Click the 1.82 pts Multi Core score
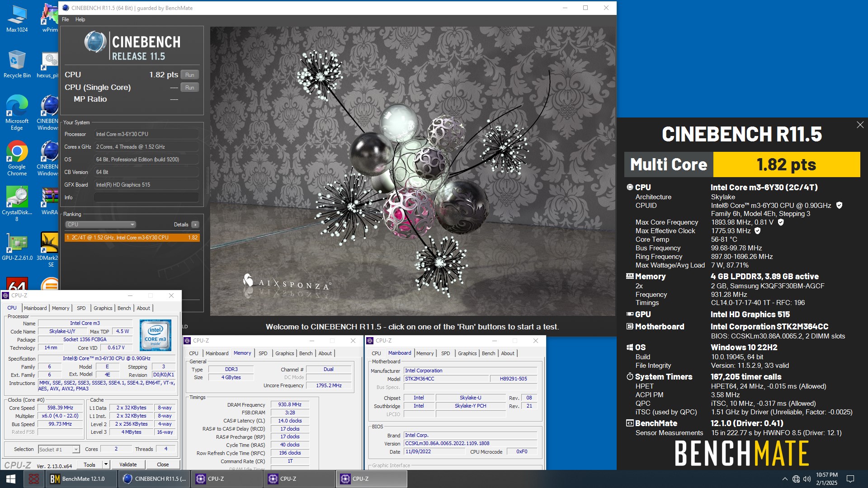 point(786,165)
